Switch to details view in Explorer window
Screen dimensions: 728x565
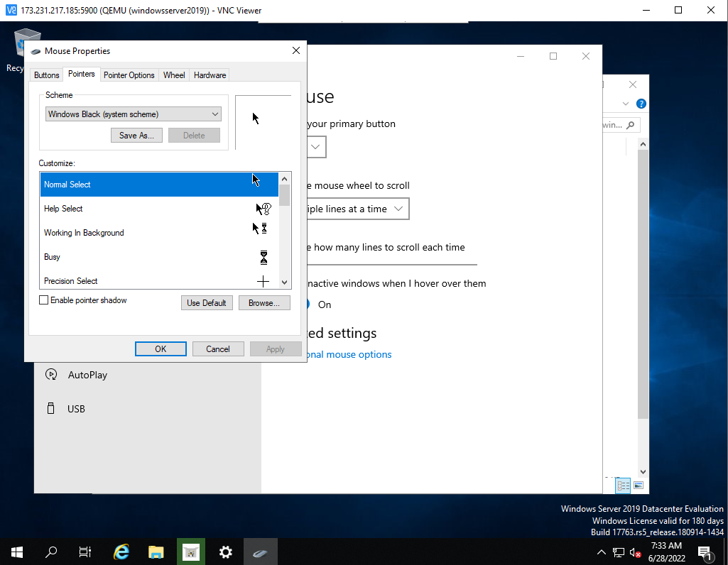623,486
